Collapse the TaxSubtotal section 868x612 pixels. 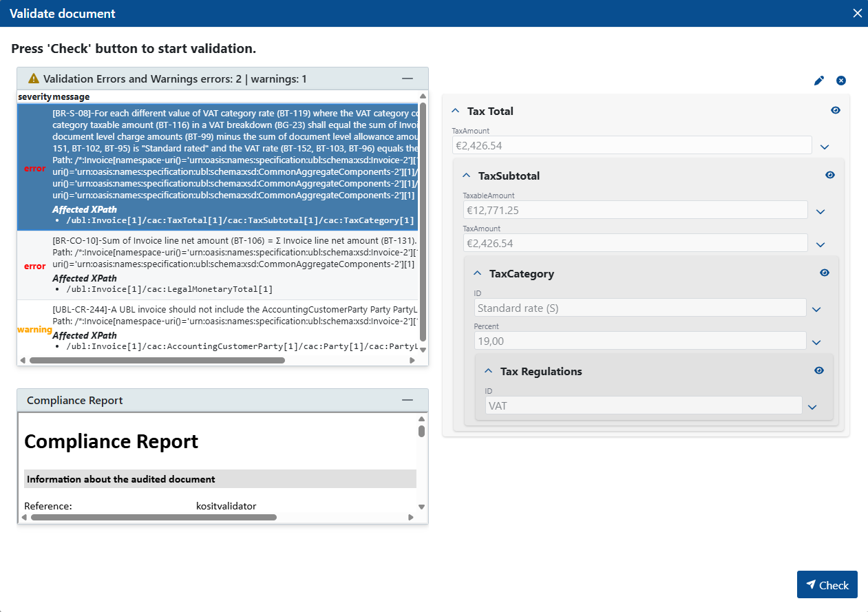pos(466,176)
